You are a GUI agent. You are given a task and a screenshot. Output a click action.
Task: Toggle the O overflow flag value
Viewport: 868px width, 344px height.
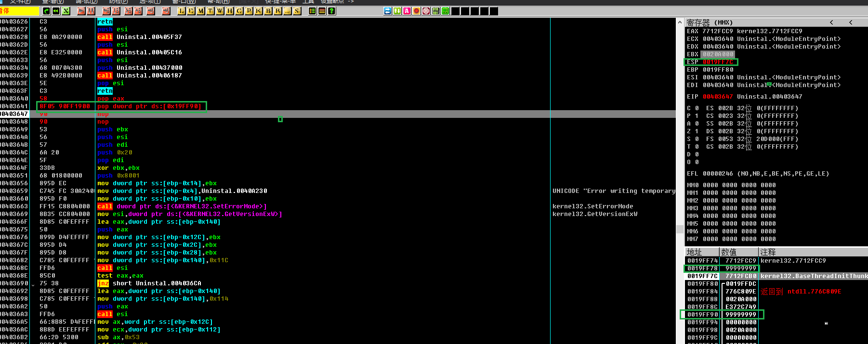click(x=697, y=162)
